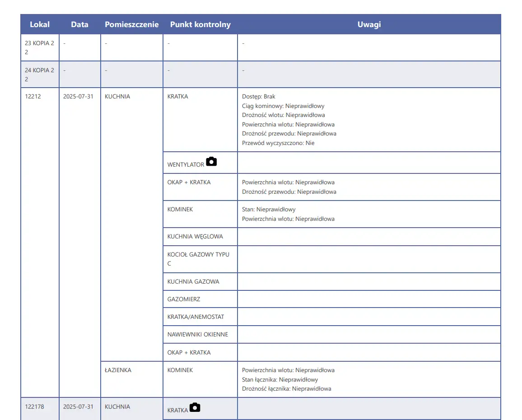Click lokal number 12212
The width and height of the screenshot is (522, 420).
[33, 97]
